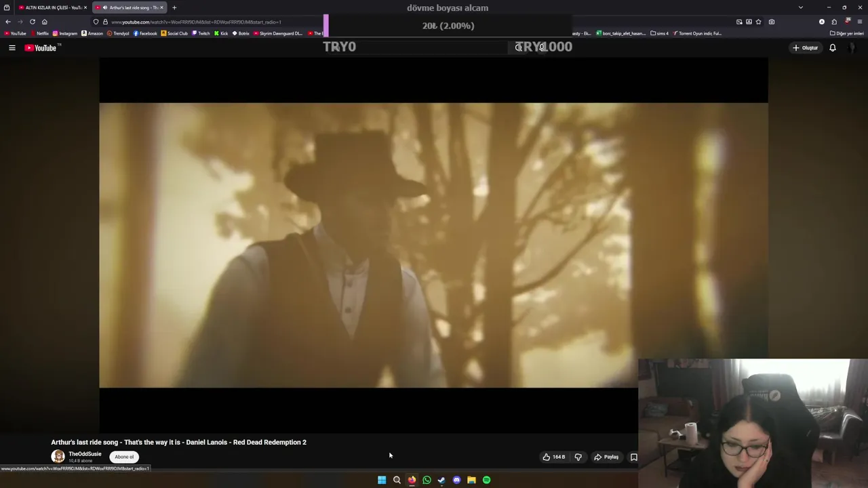Dislike the video with thumbs down
Viewport: 868px width, 488px height.
point(578,457)
